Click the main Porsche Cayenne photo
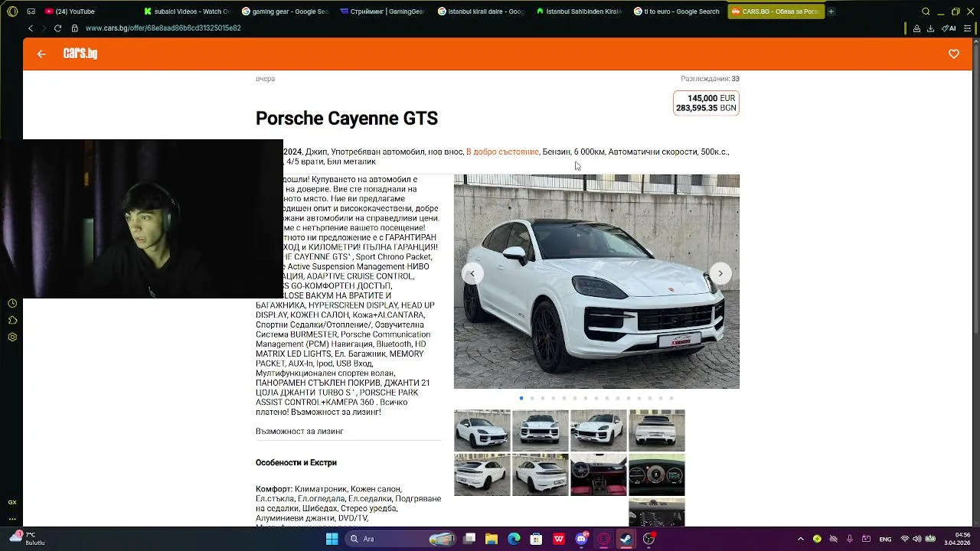This screenshot has width=980, height=551. coord(596,281)
